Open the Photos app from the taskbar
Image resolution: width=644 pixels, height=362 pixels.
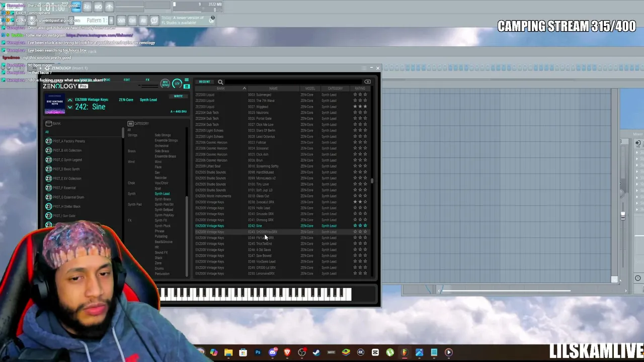coord(419,352)
